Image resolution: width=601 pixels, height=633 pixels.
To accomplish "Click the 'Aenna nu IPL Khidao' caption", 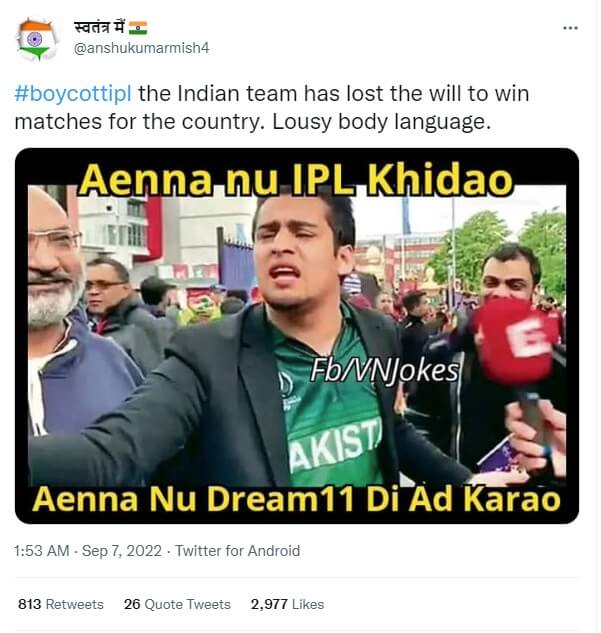I will point(296,180).
